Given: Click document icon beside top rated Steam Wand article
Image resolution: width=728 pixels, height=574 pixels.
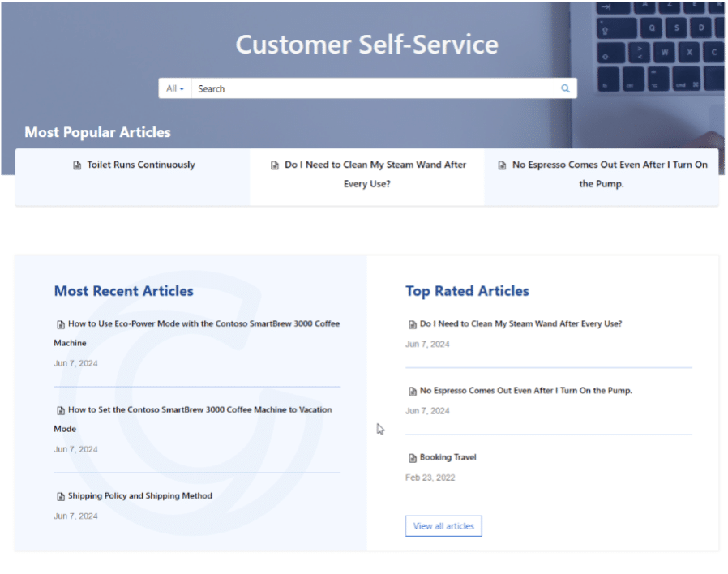Looking at the screenshot, I should tap(413, 324).
